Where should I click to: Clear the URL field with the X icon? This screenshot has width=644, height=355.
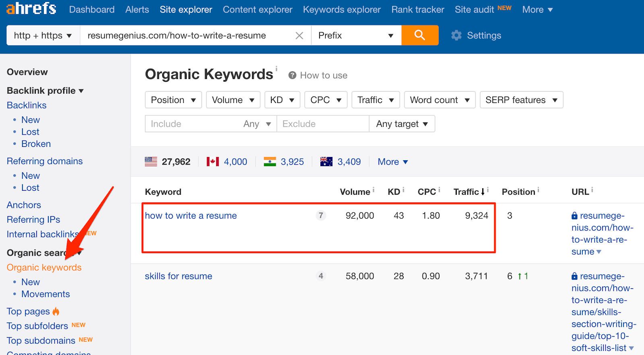click(299, 35)
